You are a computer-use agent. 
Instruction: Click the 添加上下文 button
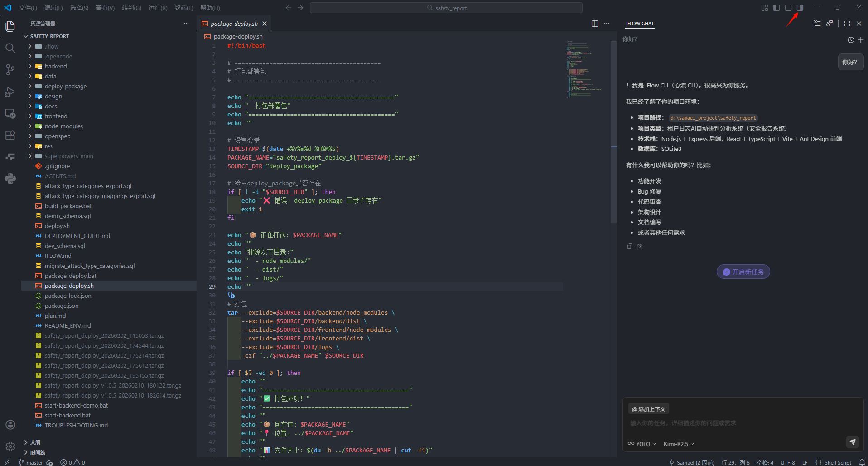point(649,409)
